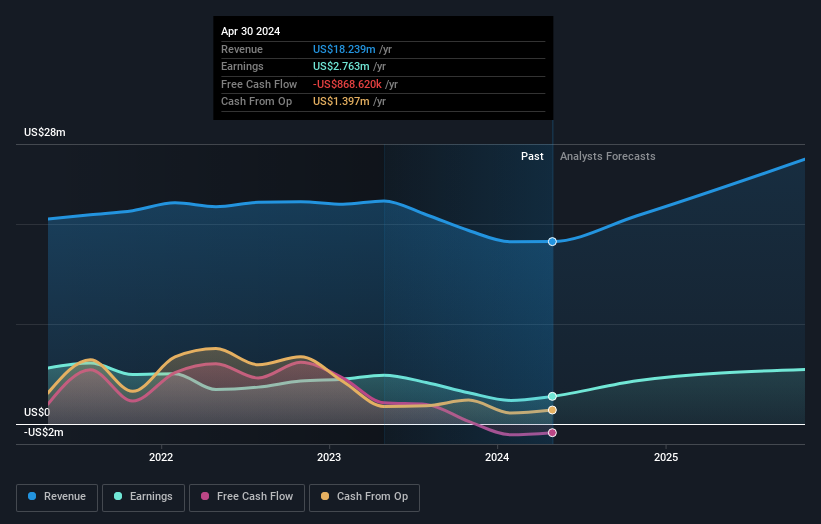Click the blue Revenue legend dot
Image resolution: width=821 pixels, height=524 pixels.
click(32, 496)
